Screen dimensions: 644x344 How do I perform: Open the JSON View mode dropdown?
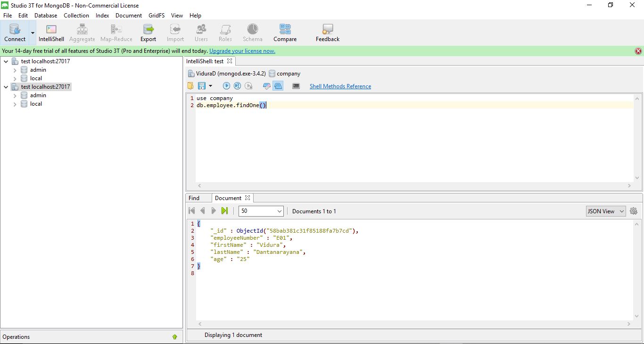point(606,211)
